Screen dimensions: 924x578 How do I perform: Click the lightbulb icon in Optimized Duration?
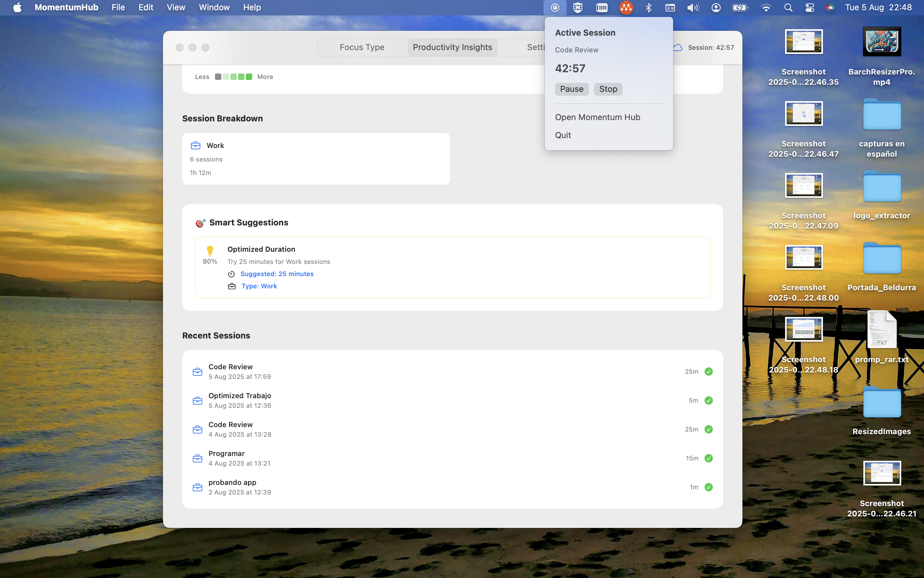tap(210, 251)
